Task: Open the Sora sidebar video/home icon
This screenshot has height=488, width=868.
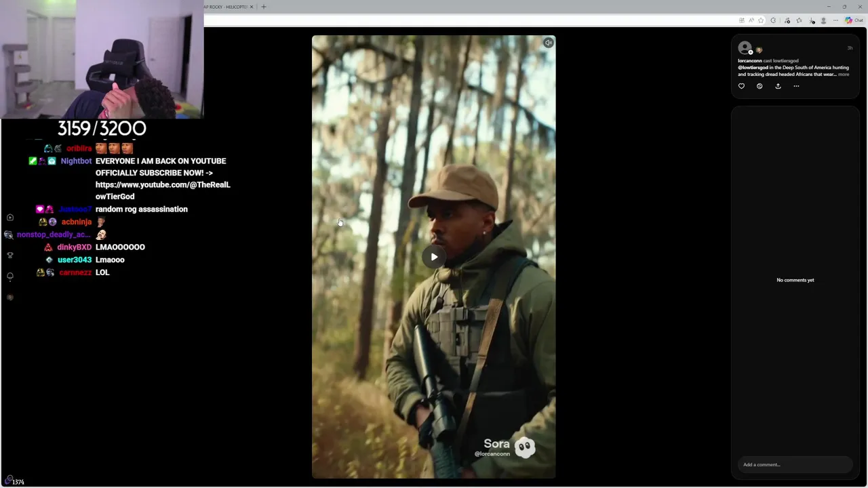Action: point(10,218)
